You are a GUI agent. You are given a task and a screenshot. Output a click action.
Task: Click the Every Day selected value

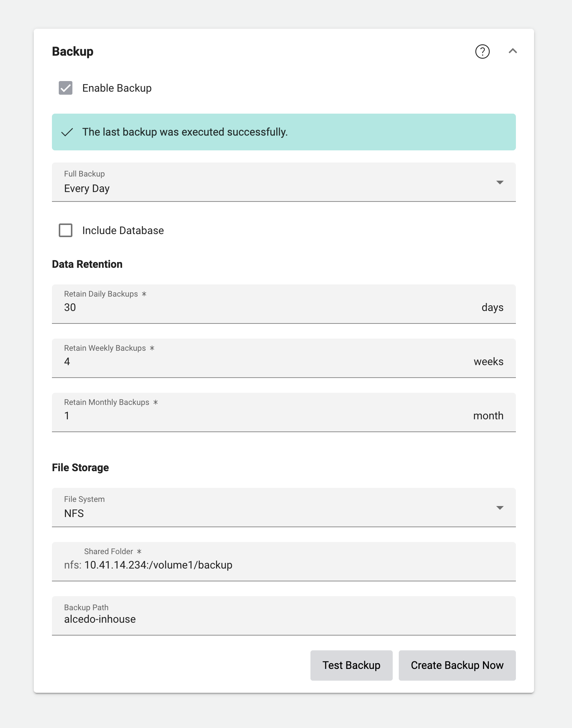87,189
